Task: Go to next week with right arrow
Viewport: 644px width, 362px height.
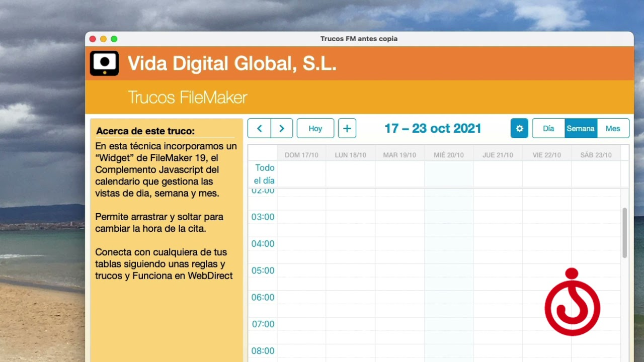Action: point(282,128)
